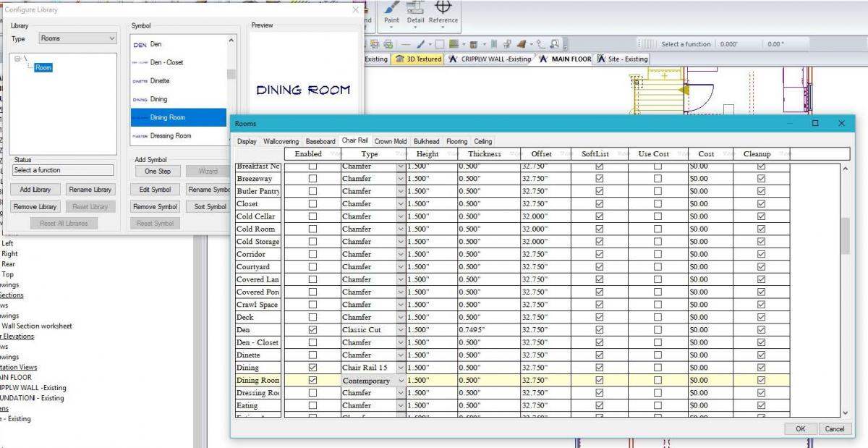The height and width of the screenshot is (448, 868).
Task: Select the pencil drawing tool in the toolbar
Action: click(420, 44)
